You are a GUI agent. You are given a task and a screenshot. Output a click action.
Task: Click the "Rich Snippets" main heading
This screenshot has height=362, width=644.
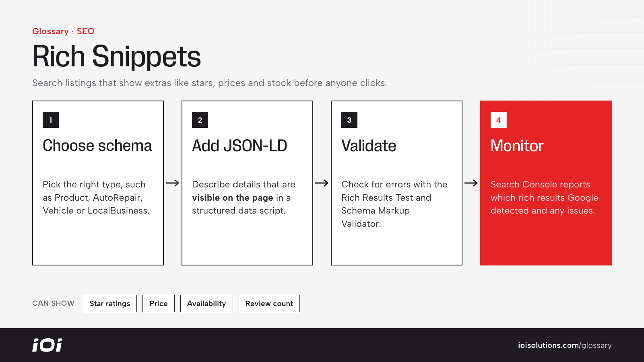pyautogui.click(x=116, y=56)
